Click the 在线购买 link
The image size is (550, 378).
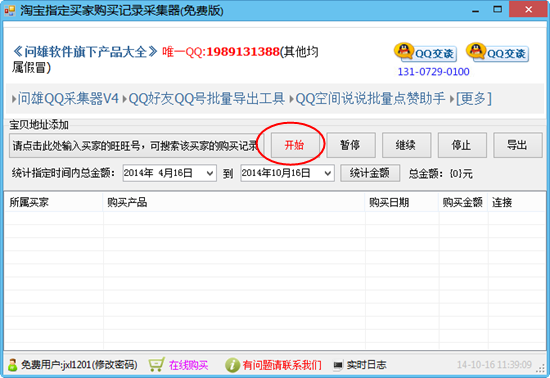click(x=188, y=365)
